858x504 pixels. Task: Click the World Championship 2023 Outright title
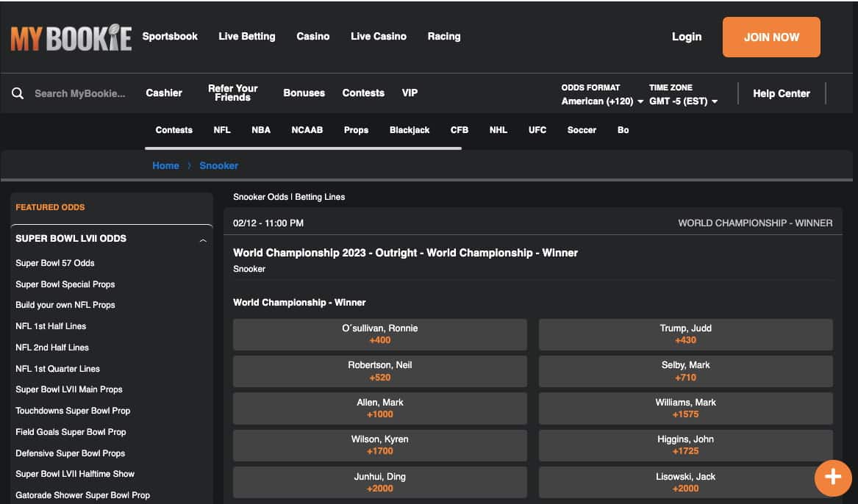click(405, 253)
